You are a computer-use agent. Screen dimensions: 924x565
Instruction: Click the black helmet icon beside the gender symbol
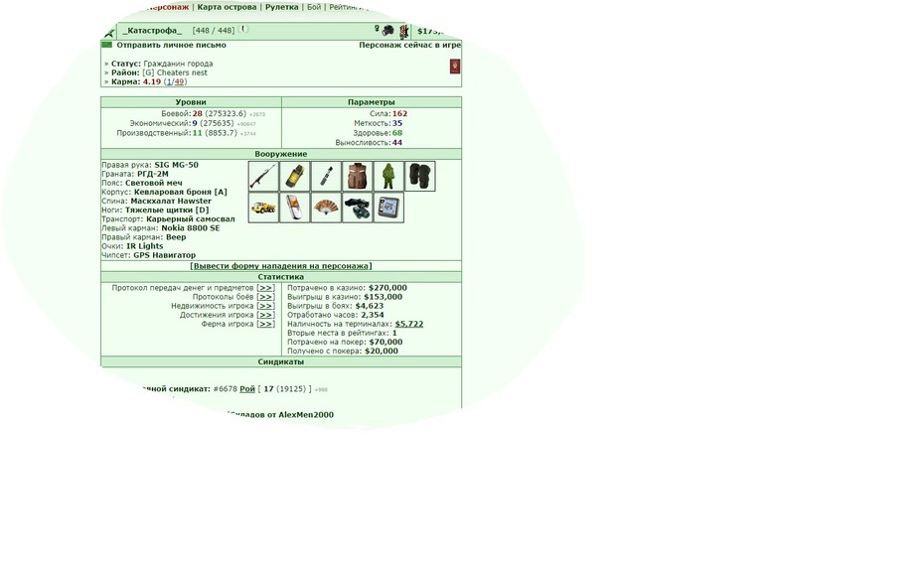pyautogui.click(x=387, y=30)
